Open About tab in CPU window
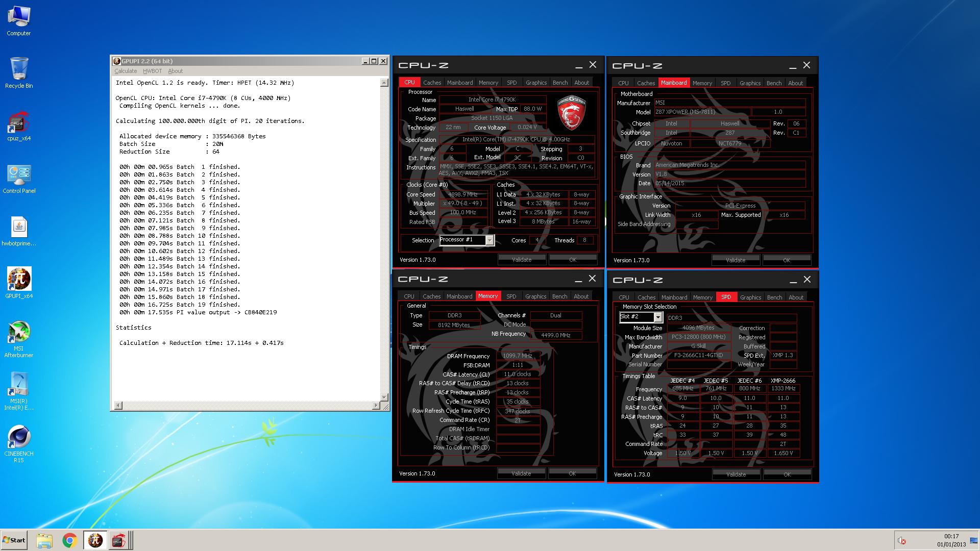Screen dimensions: 980x551 [581, 83]
